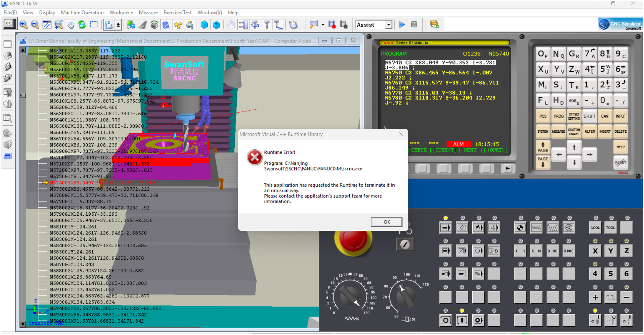Open the File menu

click(x=10, y=12)
